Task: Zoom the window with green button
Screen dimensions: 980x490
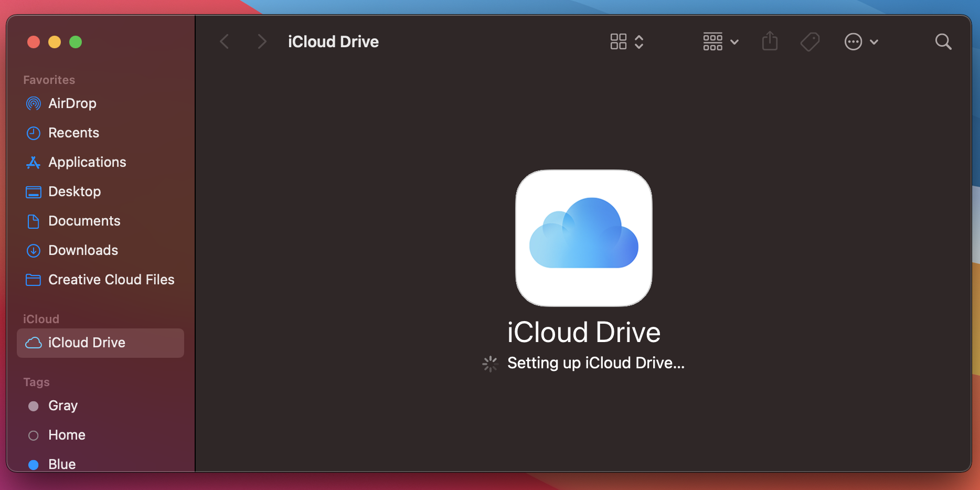Action: click(76, 42)
